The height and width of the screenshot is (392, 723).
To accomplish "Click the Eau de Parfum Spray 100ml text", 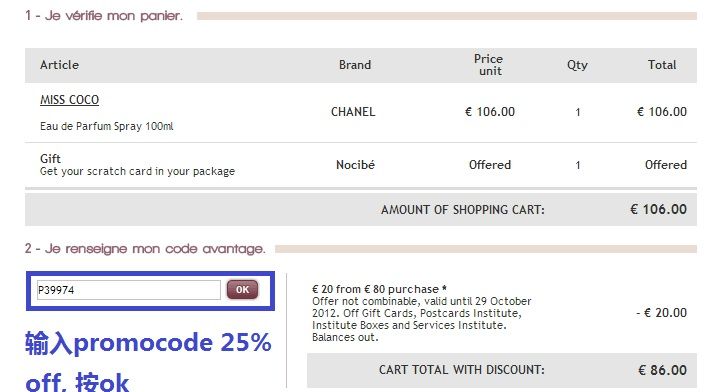I will pyautogui.click(x=107, y=126).
